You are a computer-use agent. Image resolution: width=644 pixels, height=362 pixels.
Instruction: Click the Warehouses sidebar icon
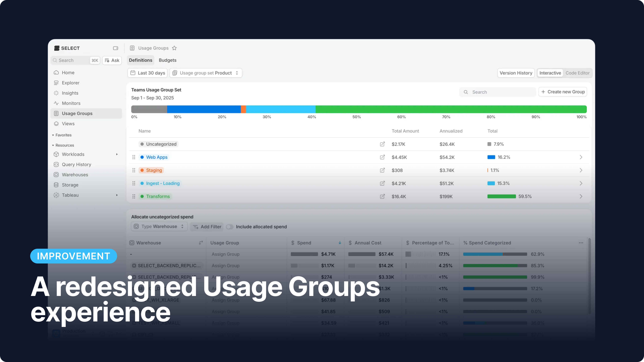(x=56, y=175)
